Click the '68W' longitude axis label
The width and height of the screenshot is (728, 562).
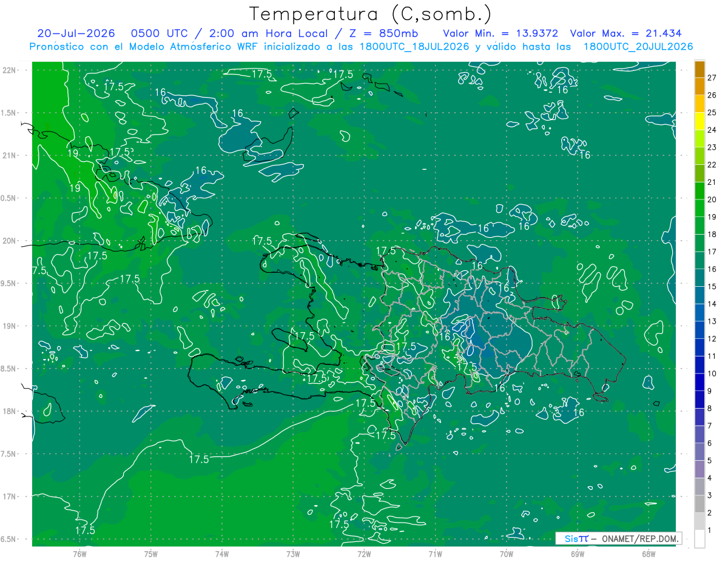(x=649, y=554)
